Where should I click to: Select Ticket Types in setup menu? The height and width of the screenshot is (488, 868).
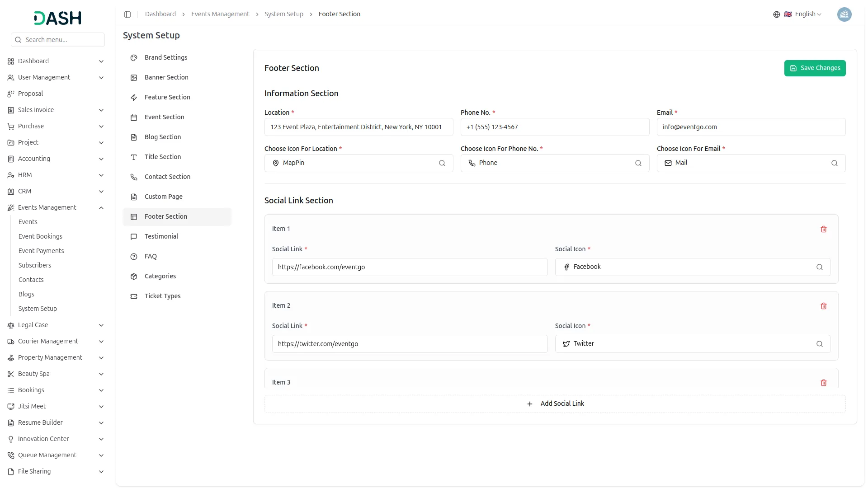point(162,296)
